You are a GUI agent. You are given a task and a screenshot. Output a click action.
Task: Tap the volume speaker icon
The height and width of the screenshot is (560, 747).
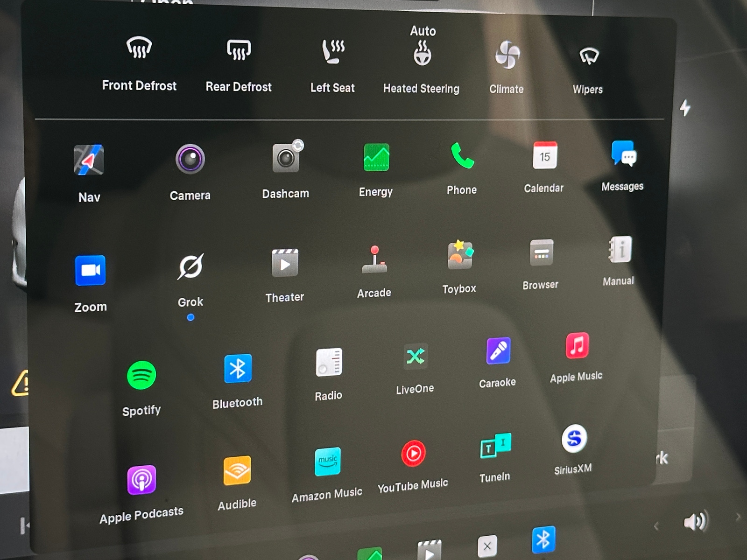coord(696,521)
